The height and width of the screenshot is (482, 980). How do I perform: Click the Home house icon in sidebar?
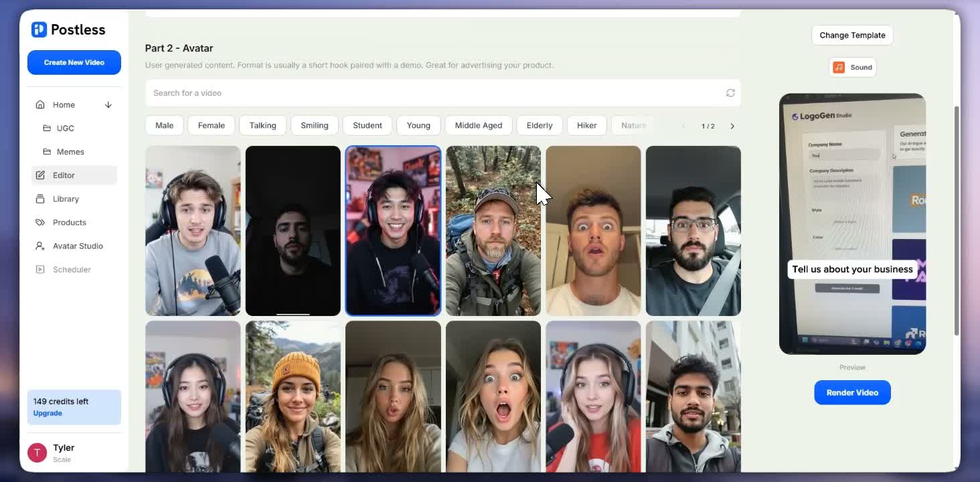pos(40,105)
